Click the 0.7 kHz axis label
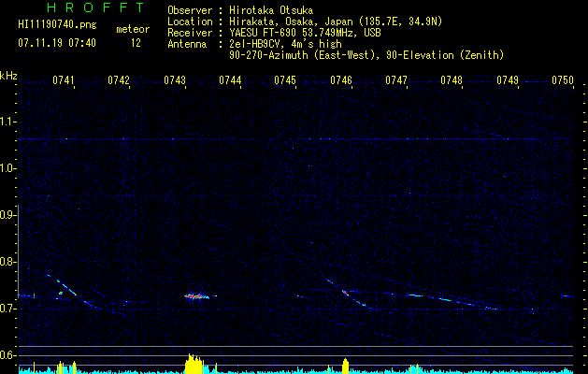The image size is (588, 374). click(7, 309)
